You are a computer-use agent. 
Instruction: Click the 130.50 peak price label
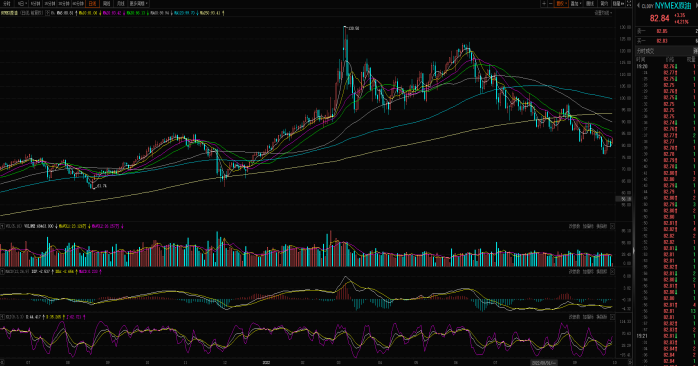(x=353, y=28)
